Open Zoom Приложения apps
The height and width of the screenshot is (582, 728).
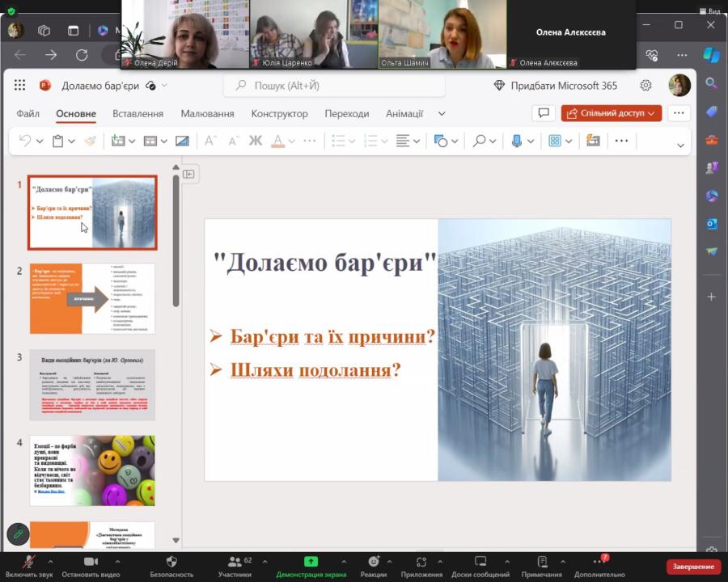tap(421, 566)
